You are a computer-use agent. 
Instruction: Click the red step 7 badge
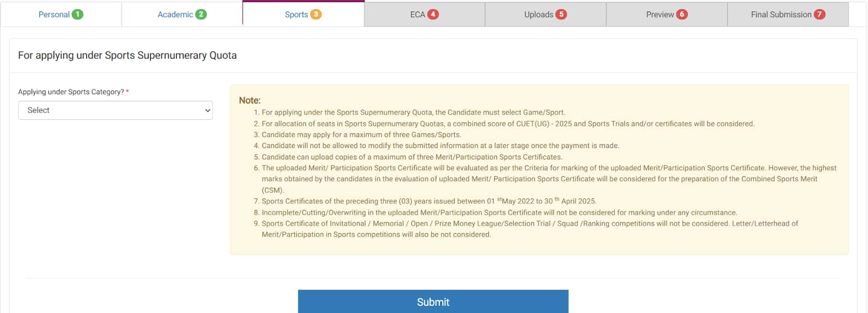coord(820,15)
